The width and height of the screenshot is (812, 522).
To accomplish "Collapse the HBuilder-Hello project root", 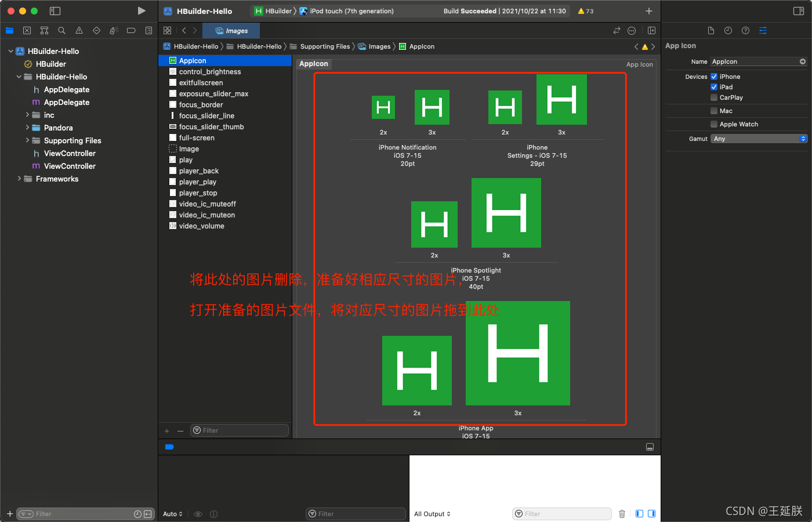I will tap(10, 51).
